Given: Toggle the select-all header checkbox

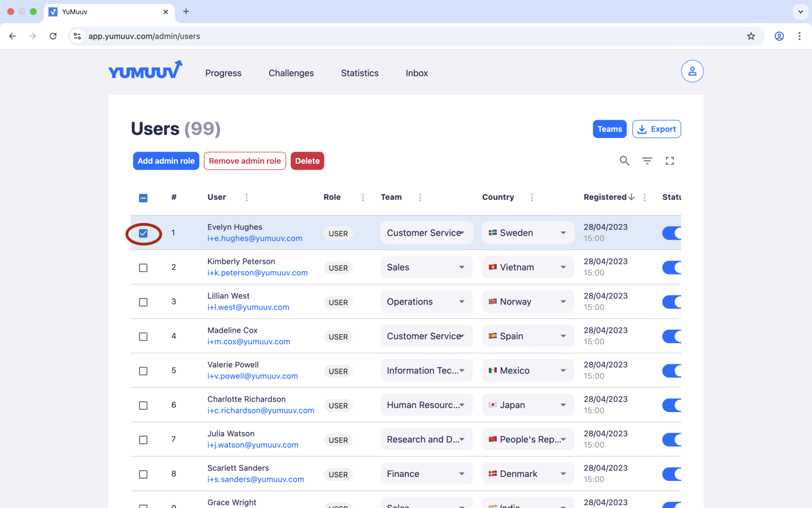Looking at the screenshot, I should click(144, 198).
